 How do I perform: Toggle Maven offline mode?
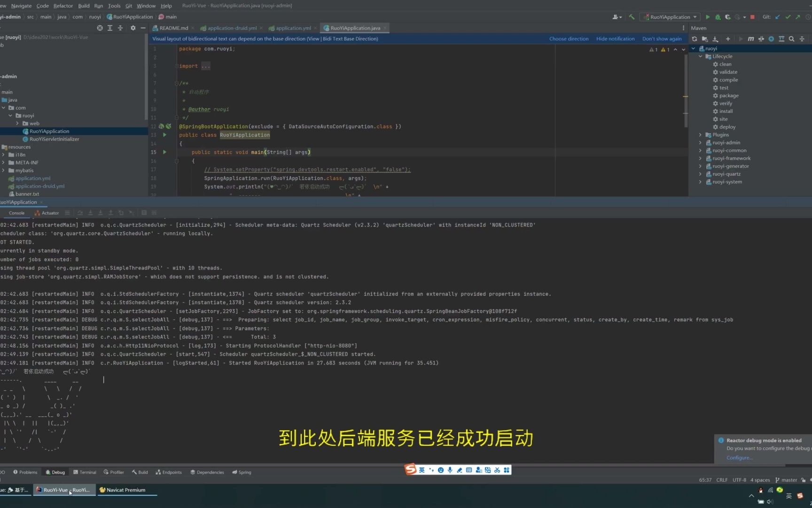click(x=761, y=39)
